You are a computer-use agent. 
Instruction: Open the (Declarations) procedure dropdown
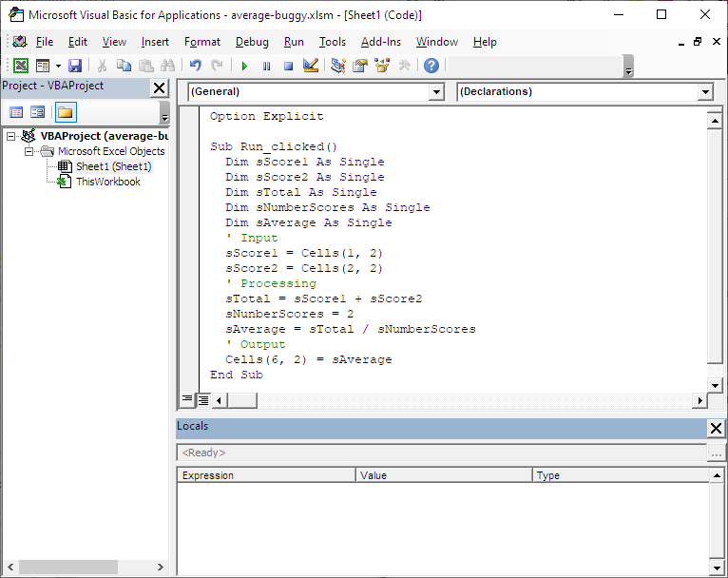tap(705, 92)
